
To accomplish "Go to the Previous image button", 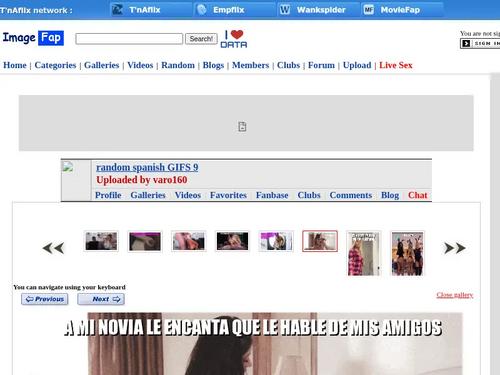I will (x=45, y=299).
